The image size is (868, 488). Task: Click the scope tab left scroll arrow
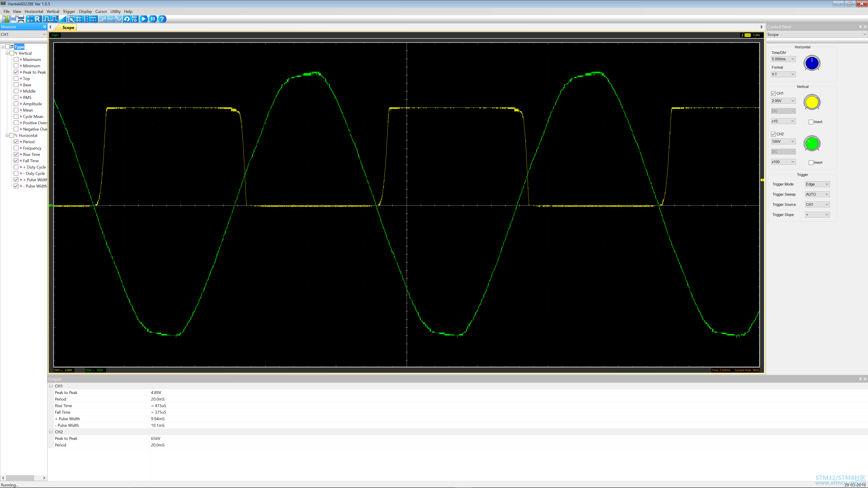click(x=50, y=27)
